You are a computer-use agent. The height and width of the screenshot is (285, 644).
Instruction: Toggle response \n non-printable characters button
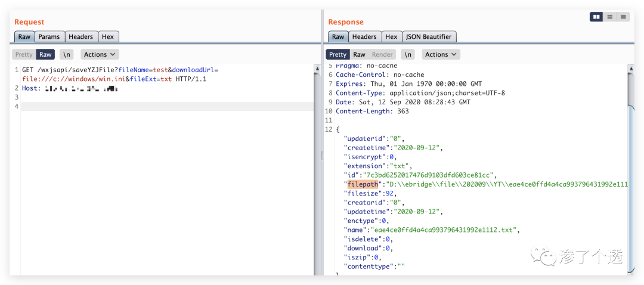coord(407,54)
